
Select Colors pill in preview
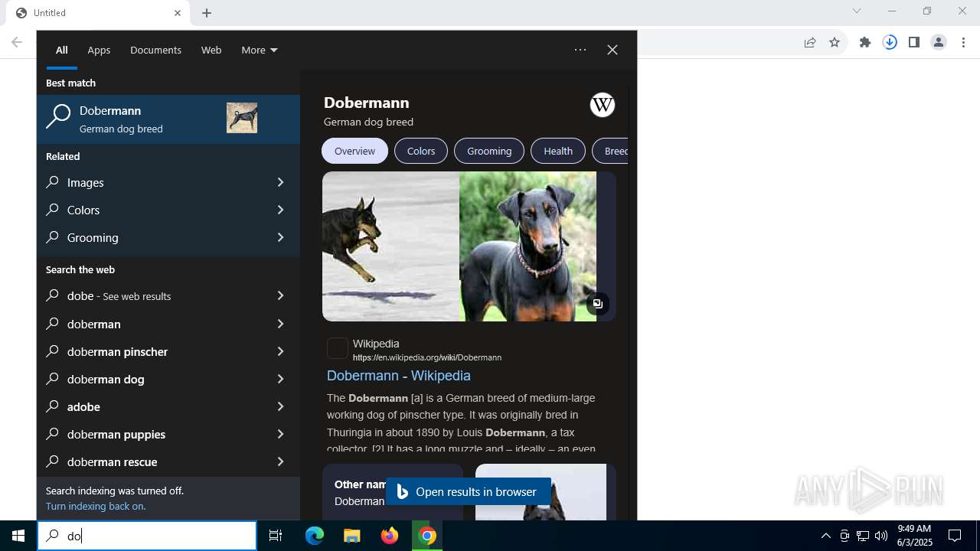point(421,151)
